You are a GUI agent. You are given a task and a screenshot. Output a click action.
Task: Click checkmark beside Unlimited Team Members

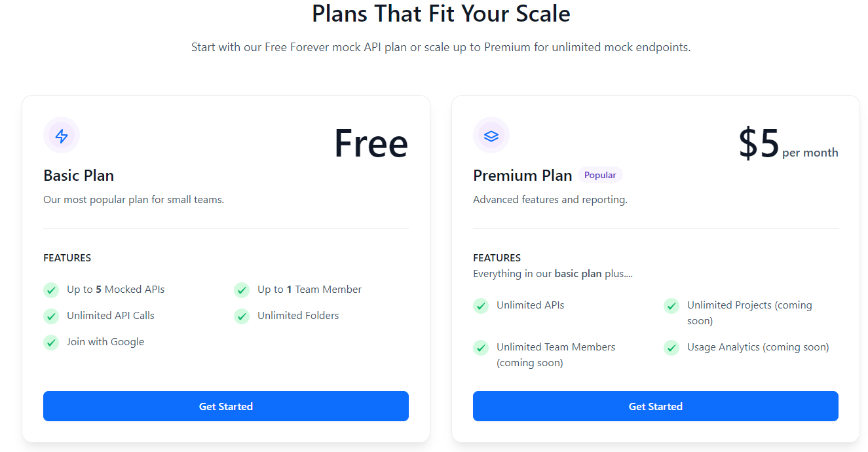481,347
